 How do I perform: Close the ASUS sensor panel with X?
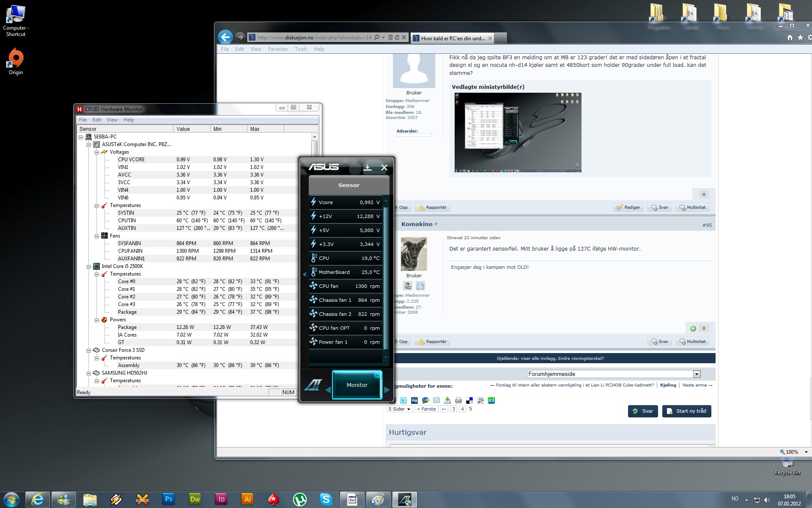(384, 168)
